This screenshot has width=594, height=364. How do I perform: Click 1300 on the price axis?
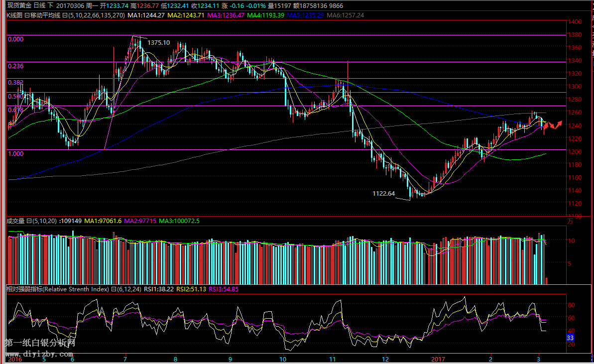[x=576, y=87]
